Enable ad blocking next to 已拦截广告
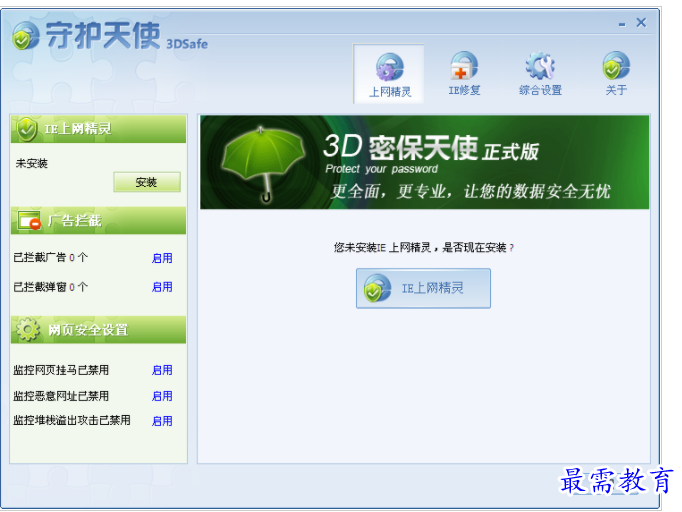The height and width of the screenshot is (512, 682). [x=162, y=258]
